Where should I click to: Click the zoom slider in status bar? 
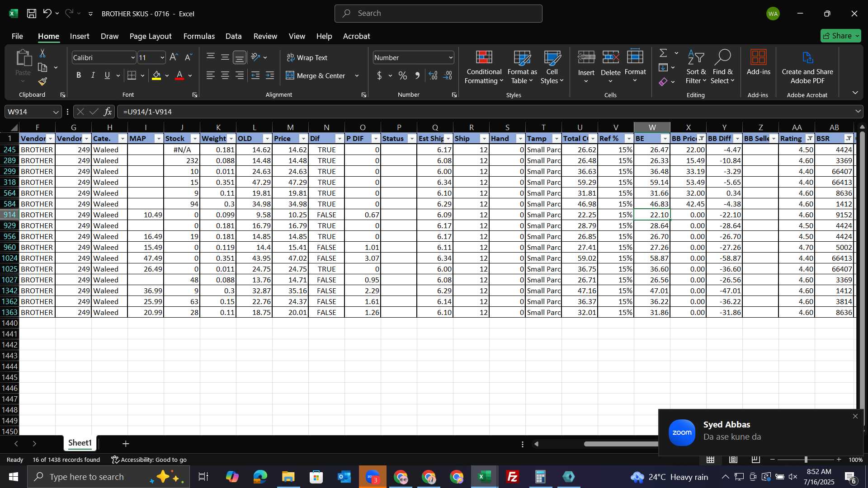click(x=806, y=460)
